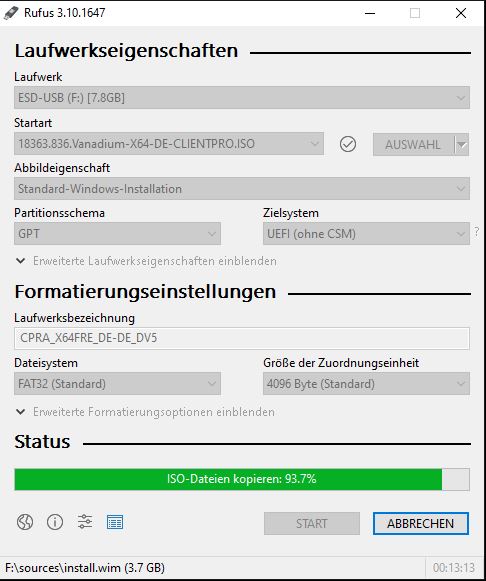Click the AUSWAHL button
Viewport: 486px width, 581px height.
(x=413, y=145)
